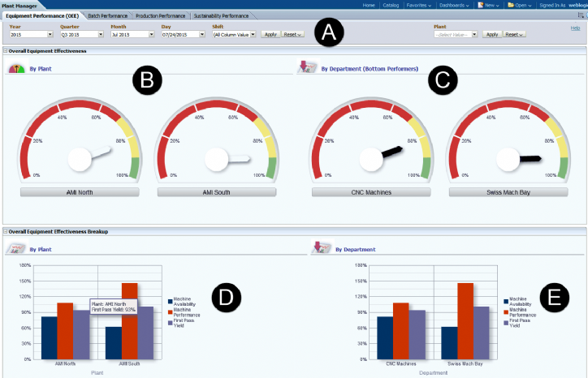
Task: Expand the Month dropdown showing Jul 2015
Action: pyautogui.click(x=153, y=35)
